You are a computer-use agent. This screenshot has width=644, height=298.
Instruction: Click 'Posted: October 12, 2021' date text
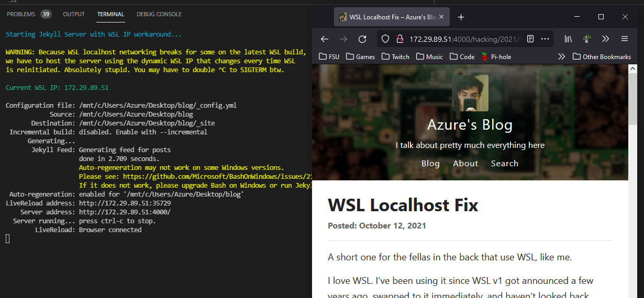click(377, 226)
